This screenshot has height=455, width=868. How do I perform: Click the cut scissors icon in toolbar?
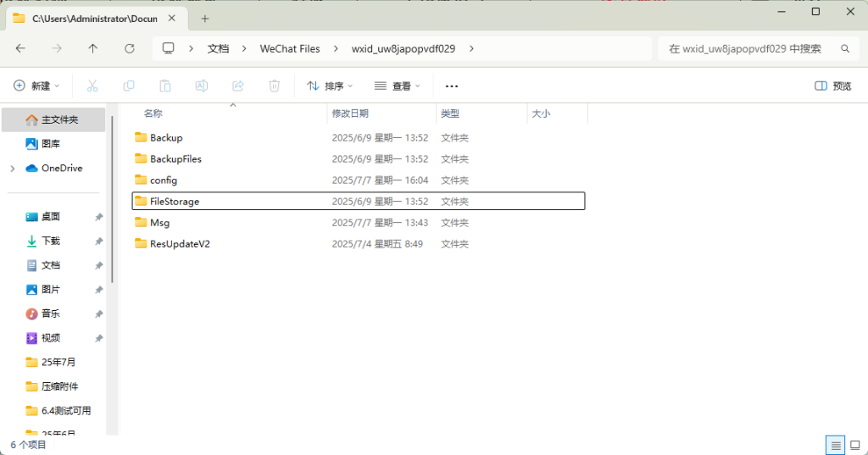(x=92, y=86)
